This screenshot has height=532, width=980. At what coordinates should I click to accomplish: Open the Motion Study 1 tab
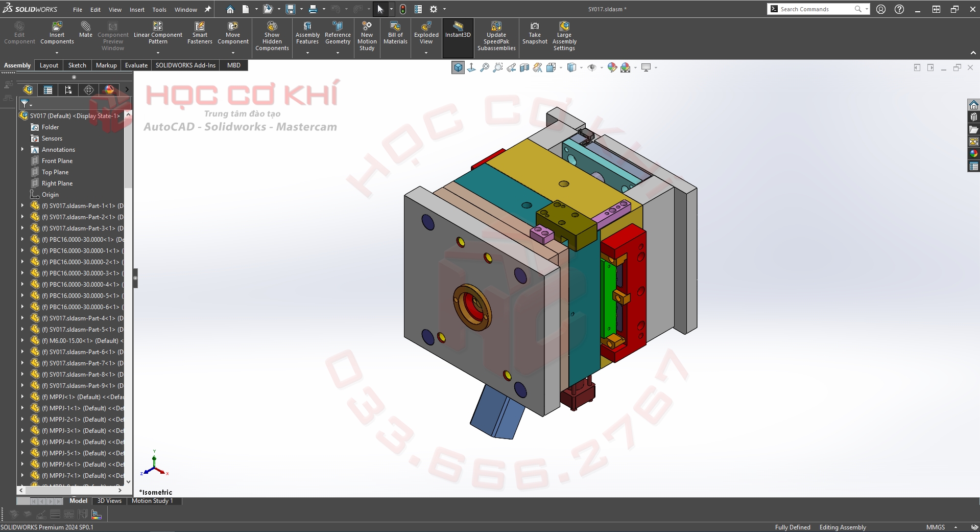click(152, 501)
